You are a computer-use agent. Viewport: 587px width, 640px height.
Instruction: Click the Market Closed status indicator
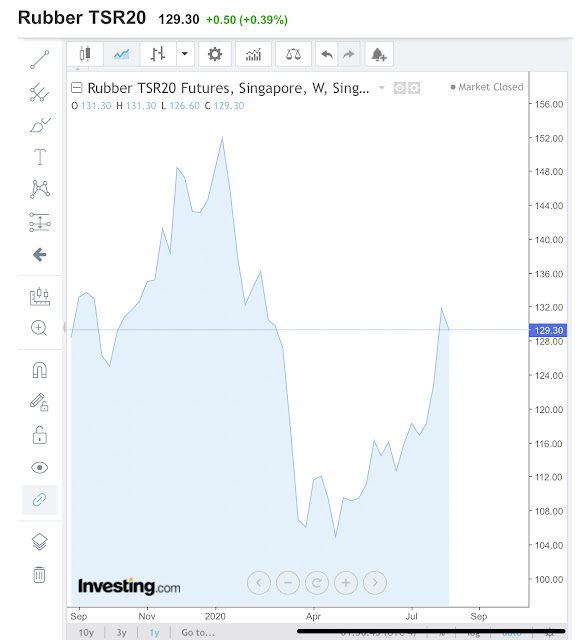(487, 87)
